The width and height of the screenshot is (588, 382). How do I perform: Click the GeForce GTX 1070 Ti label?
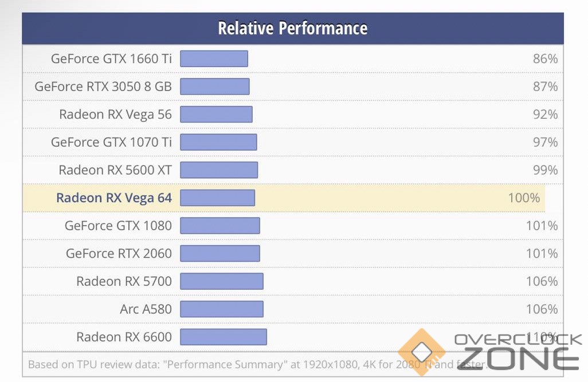click(x=111, y=142)
